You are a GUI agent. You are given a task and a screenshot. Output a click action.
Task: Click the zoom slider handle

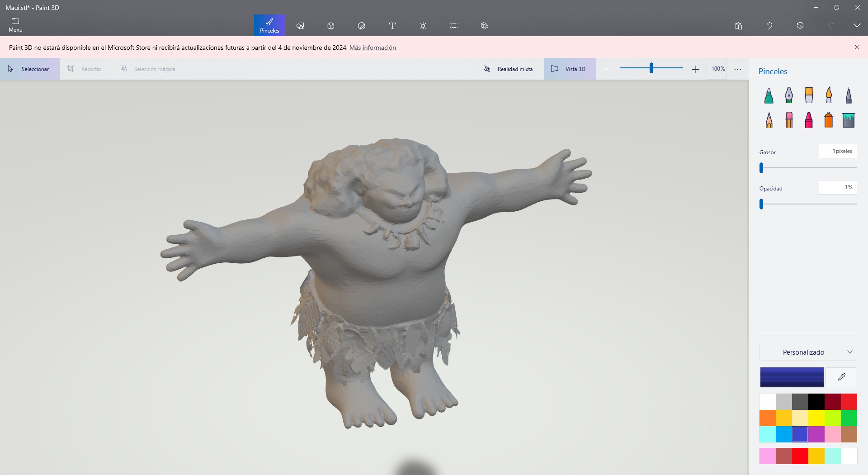point(651,68)
